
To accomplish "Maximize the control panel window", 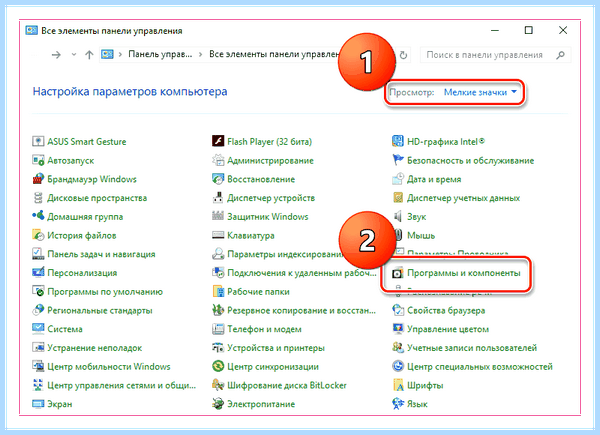I will [528, 30].
